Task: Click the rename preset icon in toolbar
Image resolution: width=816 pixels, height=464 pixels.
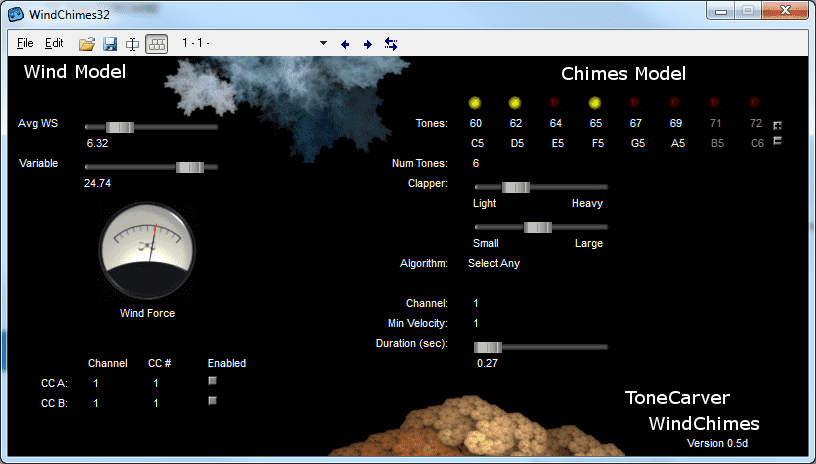Action: point(133,44)
